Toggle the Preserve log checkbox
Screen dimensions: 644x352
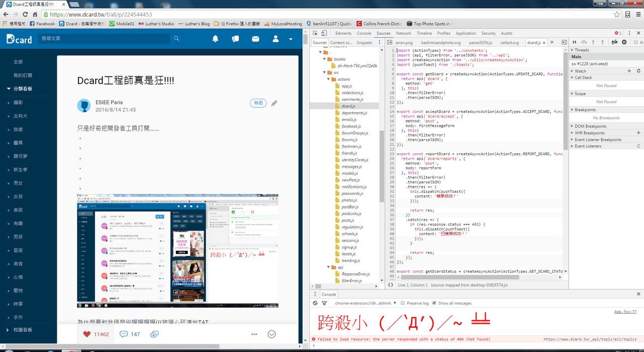tap(403, 303)
